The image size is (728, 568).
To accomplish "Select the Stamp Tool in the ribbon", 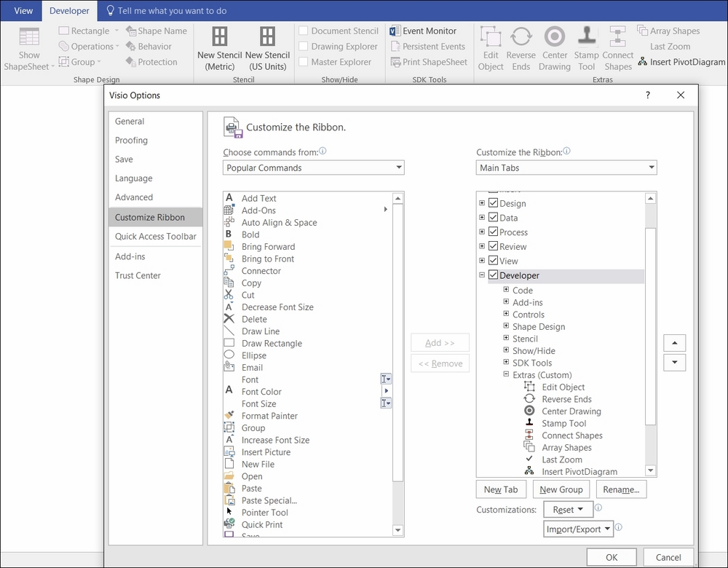I will point(586,49).
